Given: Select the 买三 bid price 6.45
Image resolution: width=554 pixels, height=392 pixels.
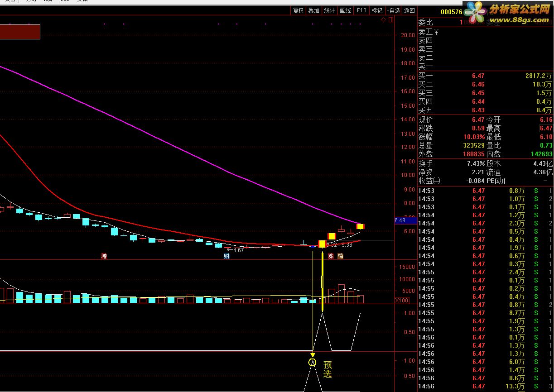Looking at the screenshot, I should (478, 93).
